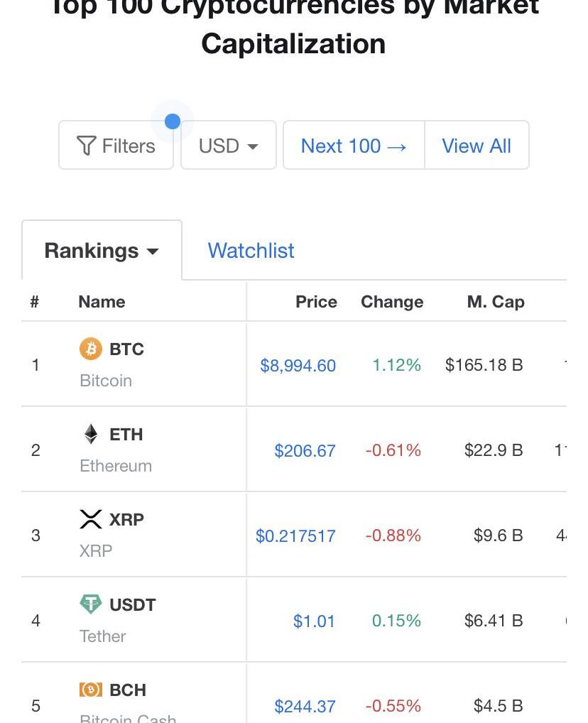Open Ethereum price $206.67 link
Viewport: 588px width, 723px height.
(305, 450)
